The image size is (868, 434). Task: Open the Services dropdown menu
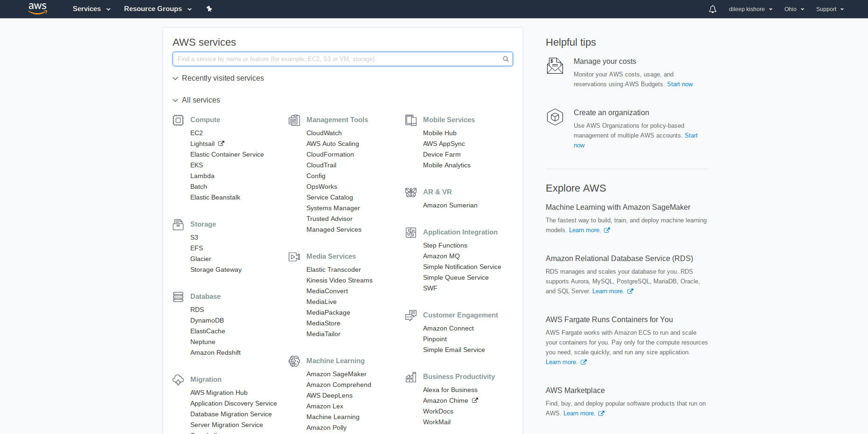[91, 9]
